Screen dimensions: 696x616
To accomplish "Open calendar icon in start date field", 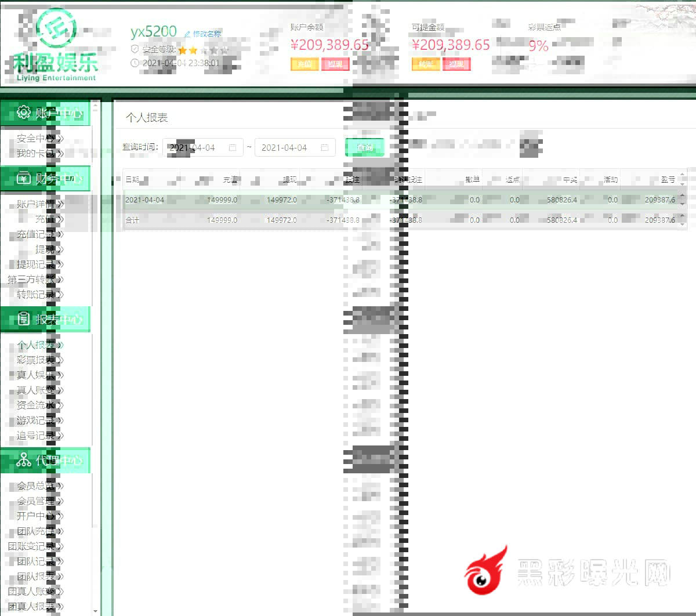I will coord(233,148).
